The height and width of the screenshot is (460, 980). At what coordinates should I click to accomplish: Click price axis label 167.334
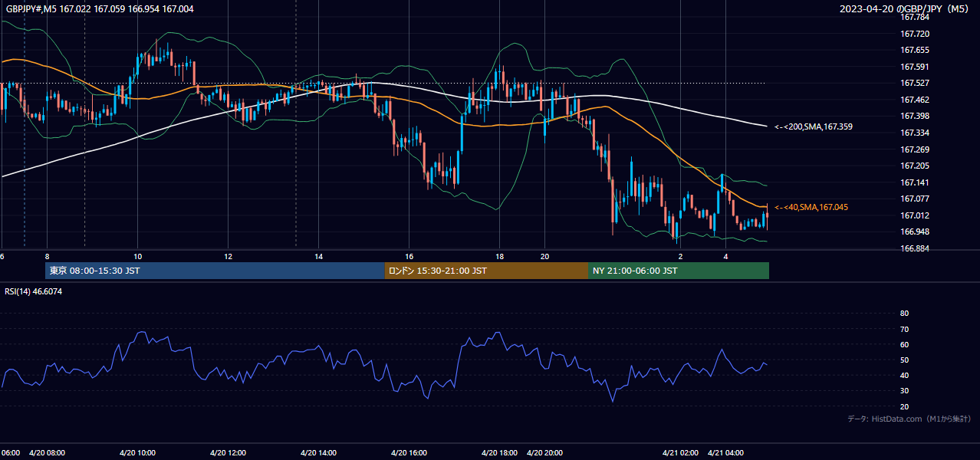[x=914, y=133]
